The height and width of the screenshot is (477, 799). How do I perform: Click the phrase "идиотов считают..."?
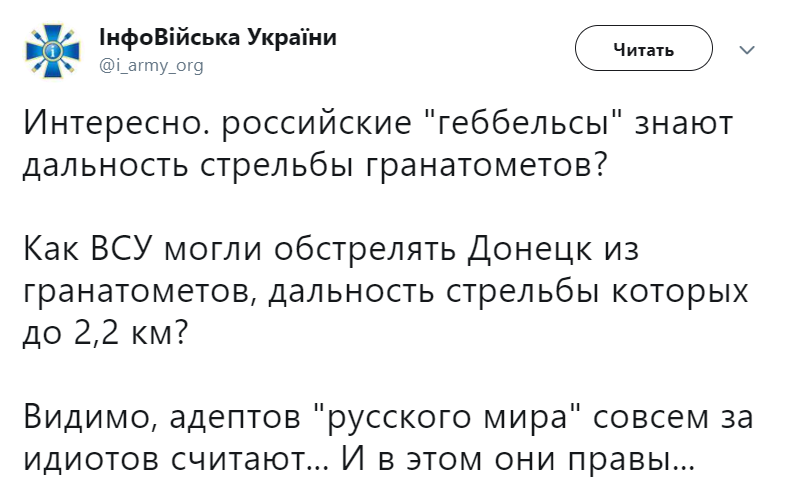(x=176, y=459)
